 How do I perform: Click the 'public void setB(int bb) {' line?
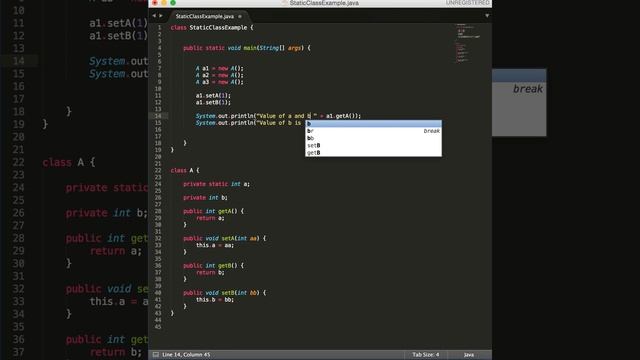(x=224, y=293)
